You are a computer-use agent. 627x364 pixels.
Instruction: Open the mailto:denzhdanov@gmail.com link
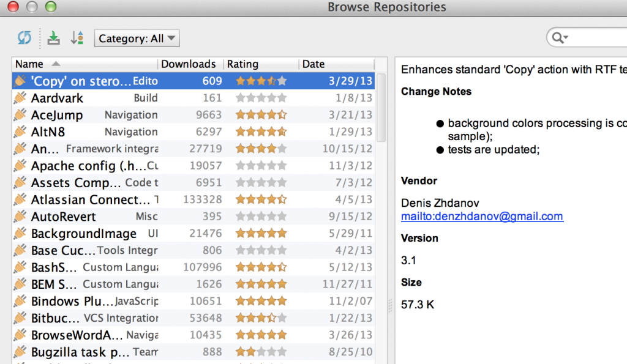482,216
